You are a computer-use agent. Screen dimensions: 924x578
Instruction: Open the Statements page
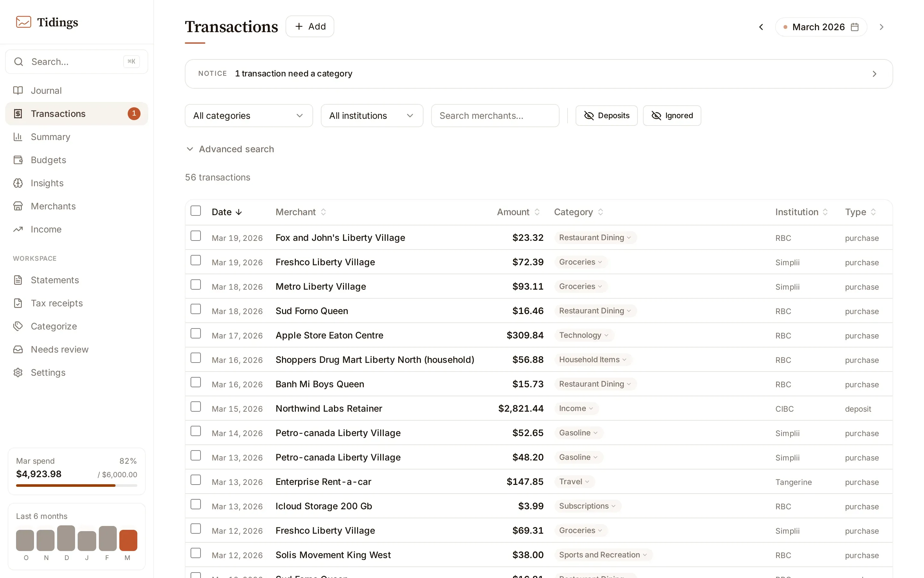(76, 280)
